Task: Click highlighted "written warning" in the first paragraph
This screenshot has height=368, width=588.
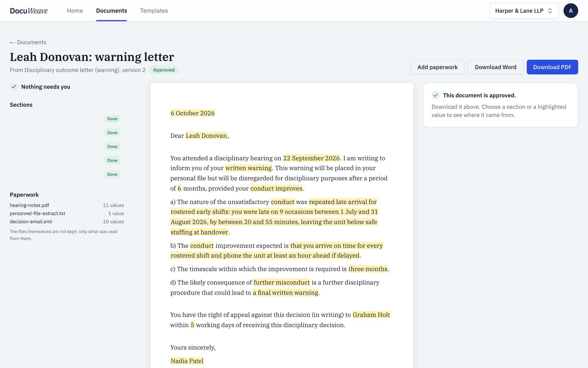Action: 248,168
